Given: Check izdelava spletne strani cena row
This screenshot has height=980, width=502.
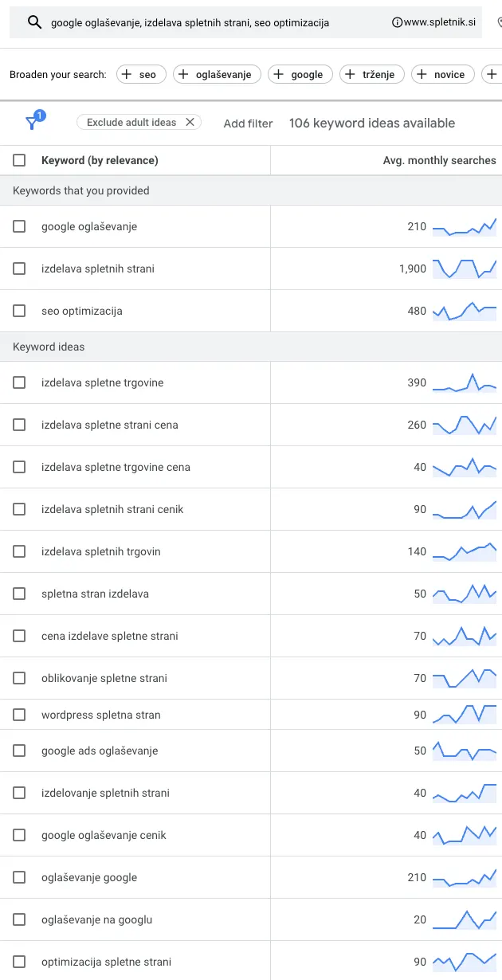Looking at the screenshot, I should click(19, 425).
